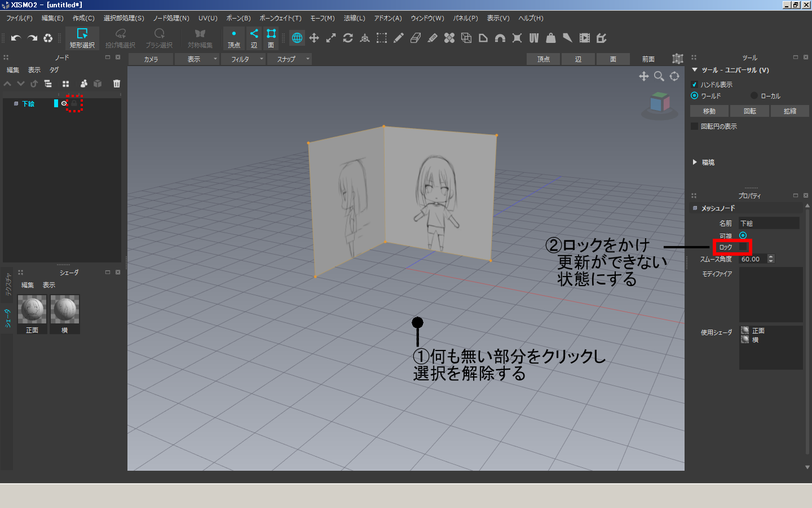Click the 前面 view label
Image resolution: width=812 pixels, height=508 pixels.
point(648,59)
